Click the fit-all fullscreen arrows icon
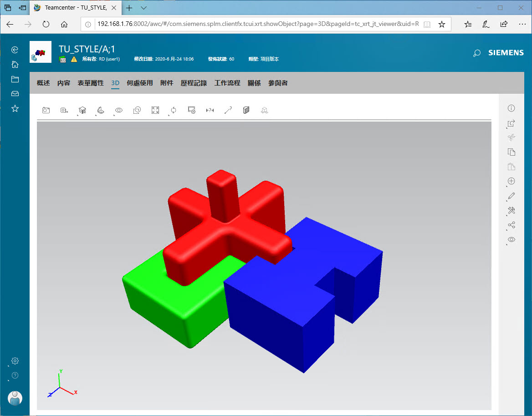Image resolution: width=532 pixels, height=416 pixels. [x=155, y=110]
